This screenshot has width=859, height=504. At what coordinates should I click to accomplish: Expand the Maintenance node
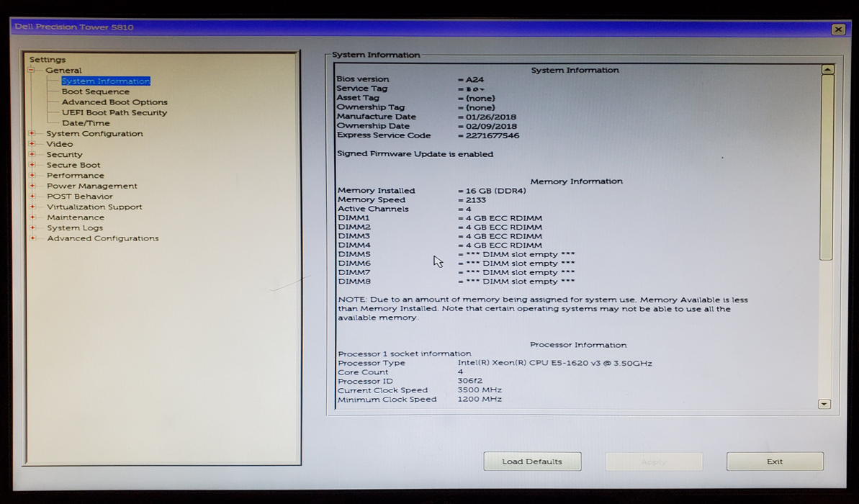tap(32, 217)
